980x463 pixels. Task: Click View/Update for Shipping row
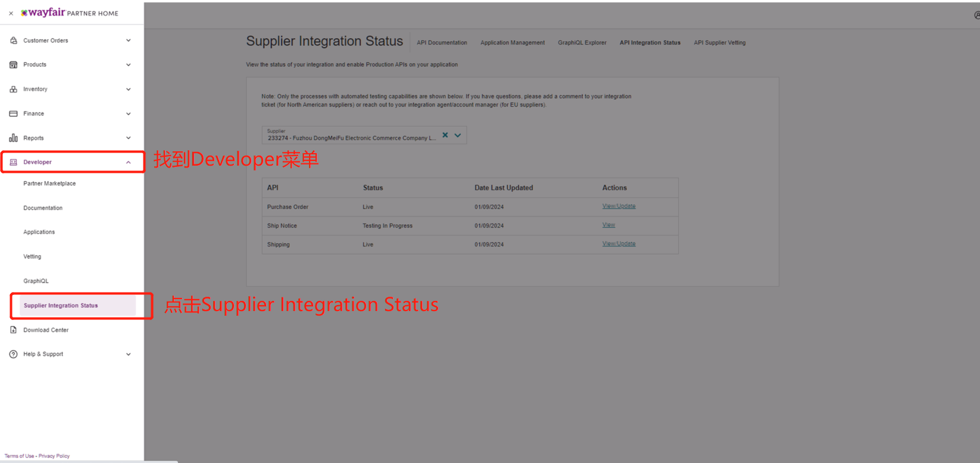[x=619, y=244]
